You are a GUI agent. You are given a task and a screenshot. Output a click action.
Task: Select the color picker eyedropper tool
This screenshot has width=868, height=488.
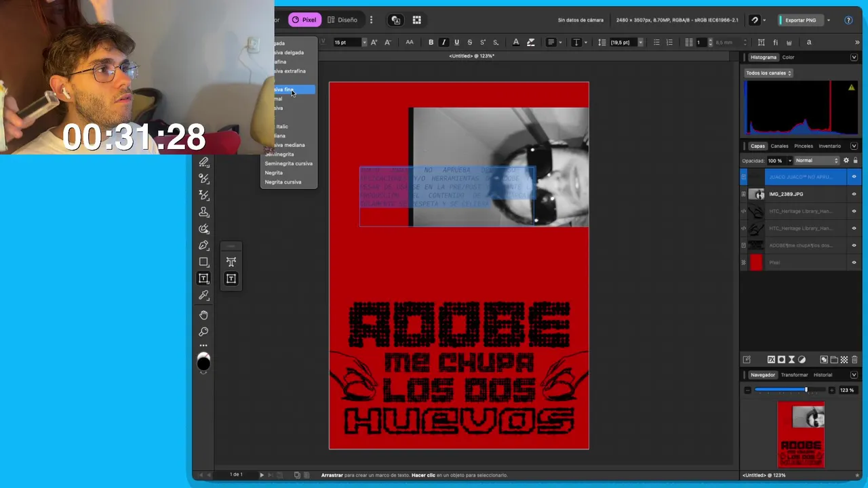tap(203, 296)
